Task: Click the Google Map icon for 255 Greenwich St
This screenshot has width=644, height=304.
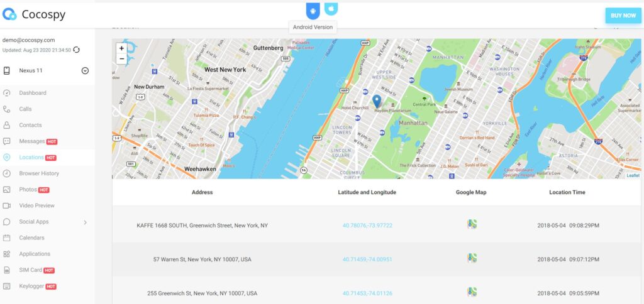Action: click(472, 292)
